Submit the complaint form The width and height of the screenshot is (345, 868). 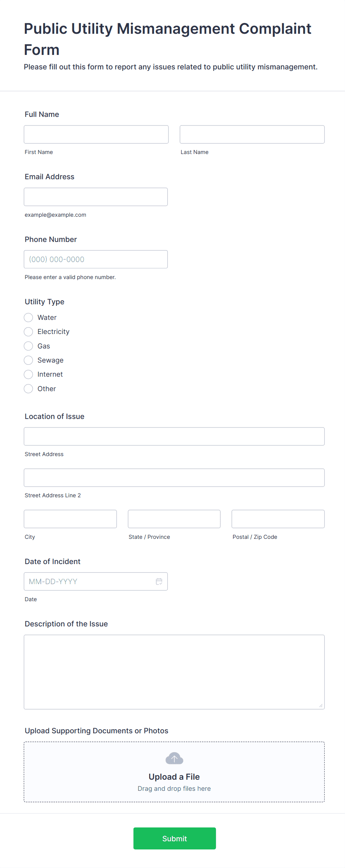[174, 838]
